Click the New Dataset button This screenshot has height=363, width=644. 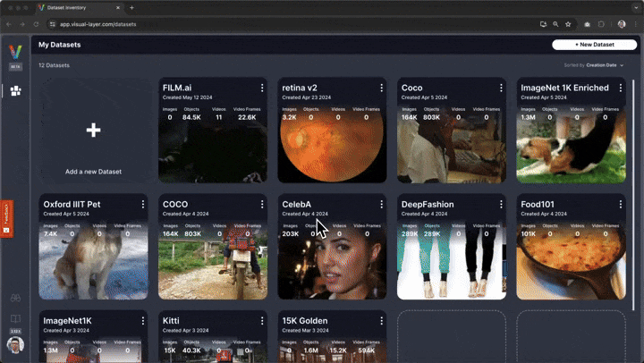594,45
